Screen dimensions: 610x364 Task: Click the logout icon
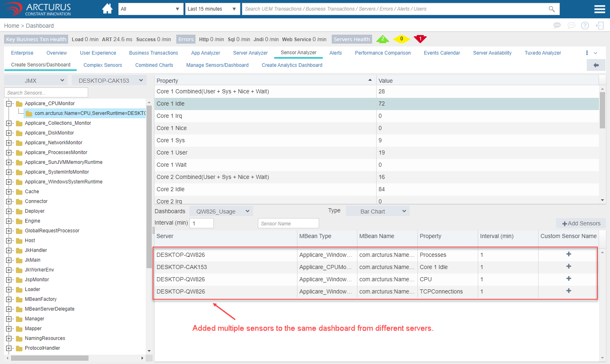600,26
